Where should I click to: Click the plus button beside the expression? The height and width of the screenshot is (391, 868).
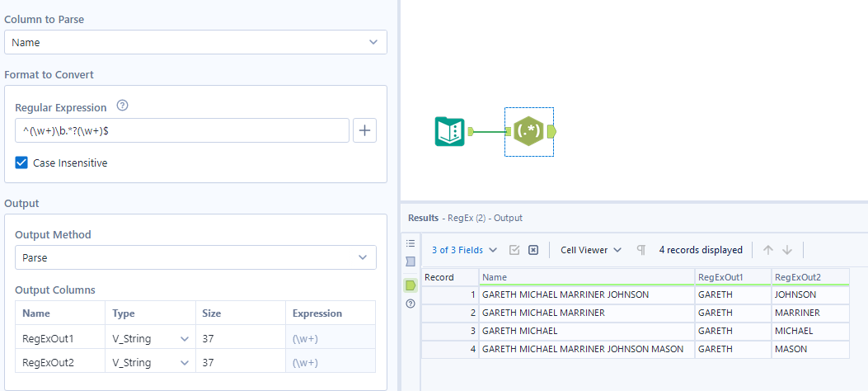pos(364,130)
